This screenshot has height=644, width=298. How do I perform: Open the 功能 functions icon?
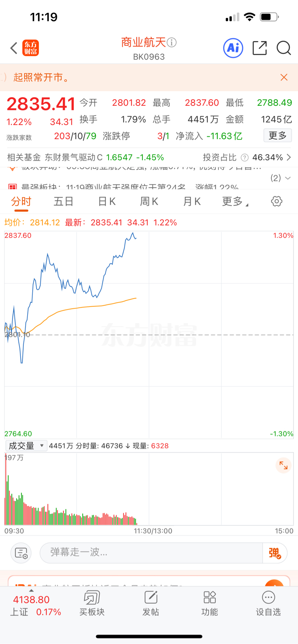pos(210,603)
